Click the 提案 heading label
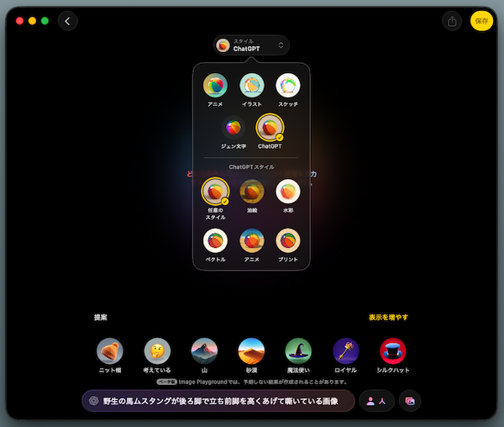504x427 pixels. [100, 318]
